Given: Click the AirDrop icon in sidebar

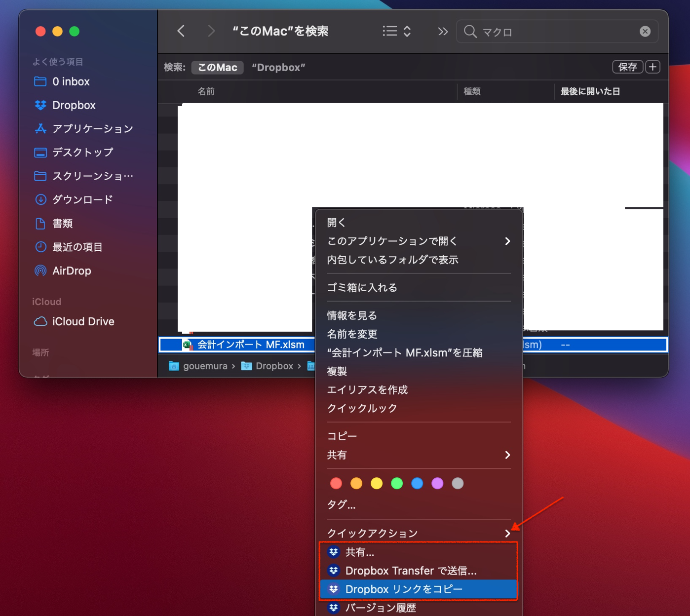Looking at the screenshot, I should (x=40, y=270).
